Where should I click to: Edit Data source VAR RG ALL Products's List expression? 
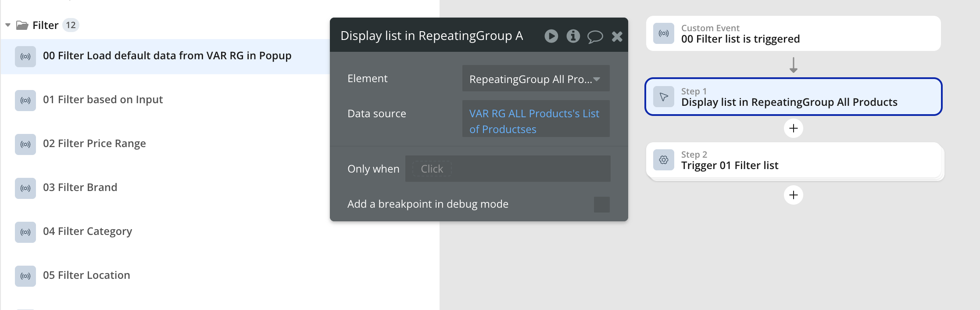click(x=536, y=119)
